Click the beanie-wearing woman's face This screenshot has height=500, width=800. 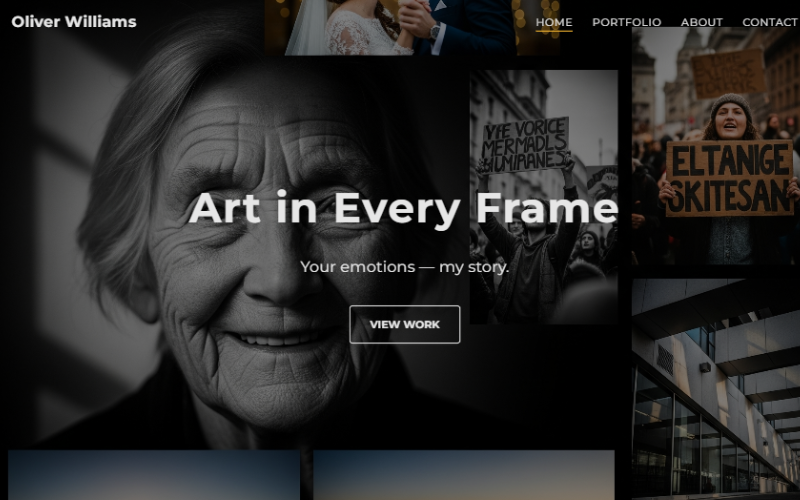click(731, 122)
